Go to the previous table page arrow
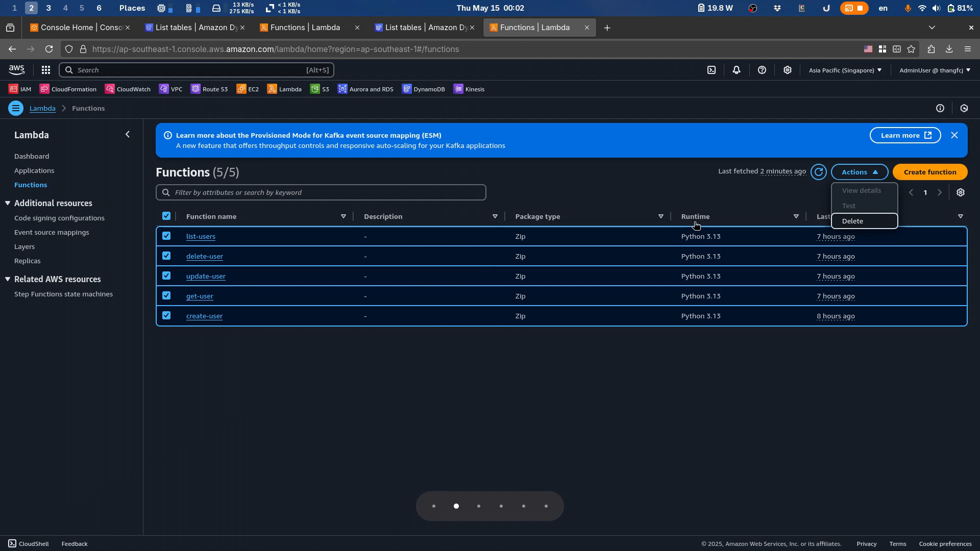The image size is (980, 551). 911,192
